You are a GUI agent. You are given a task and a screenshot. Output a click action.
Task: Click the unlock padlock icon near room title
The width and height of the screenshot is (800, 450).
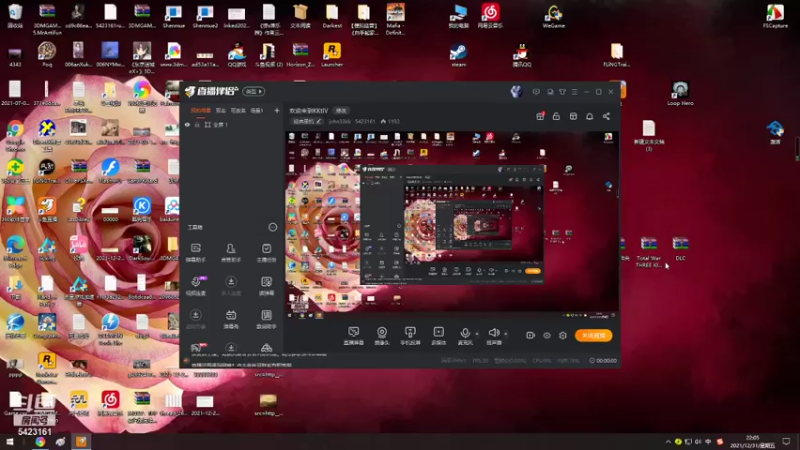pyautogui.click(x=556, y=116)
